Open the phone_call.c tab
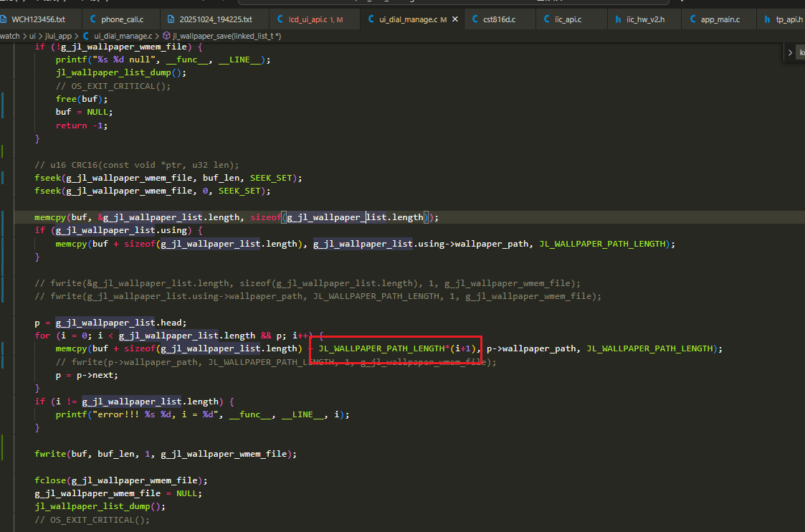This screenshot has width=805, height=532. click(x=122, y=19)
